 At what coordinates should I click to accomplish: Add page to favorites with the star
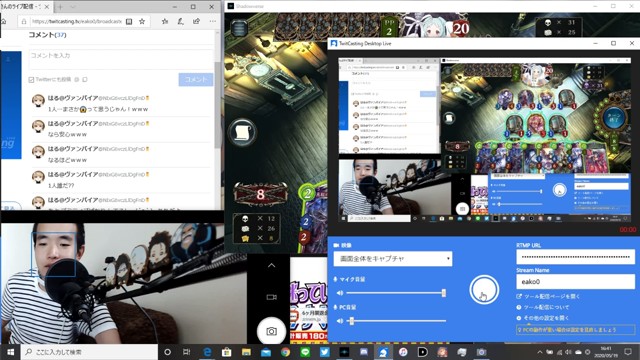point(142,21)
